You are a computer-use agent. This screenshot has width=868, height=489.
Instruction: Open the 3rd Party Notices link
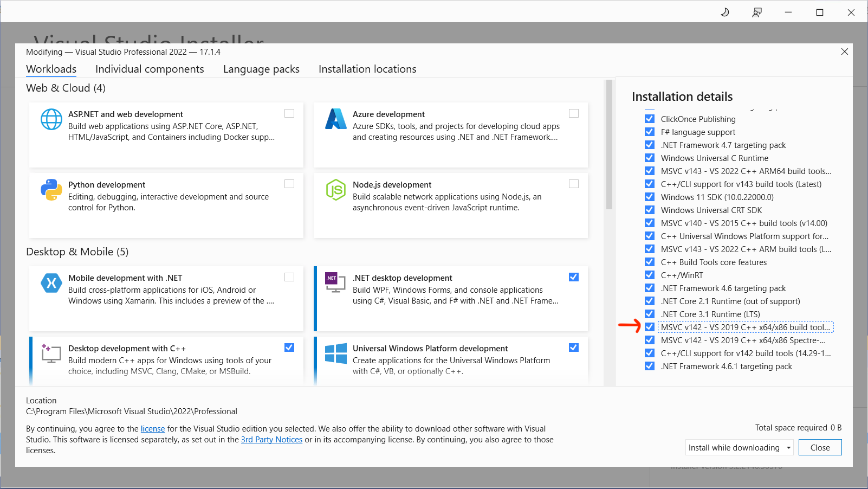coord(271,439)
